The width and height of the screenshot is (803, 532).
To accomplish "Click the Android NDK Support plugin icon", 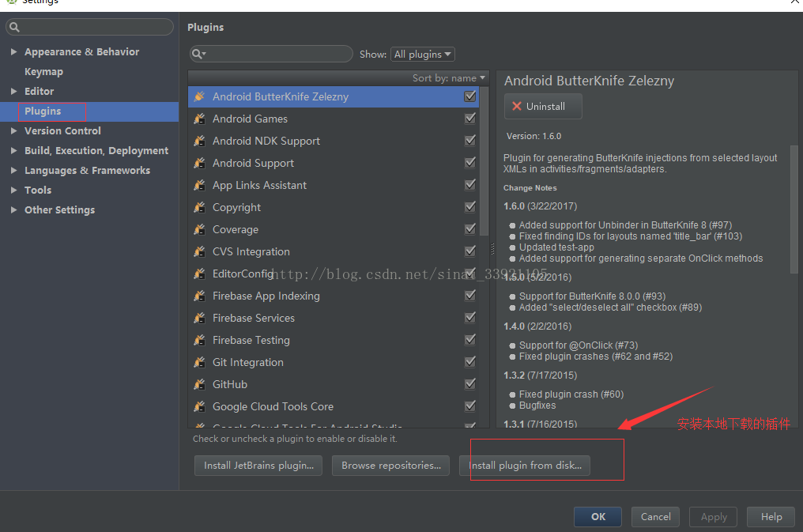I will (x=200, y=141).
